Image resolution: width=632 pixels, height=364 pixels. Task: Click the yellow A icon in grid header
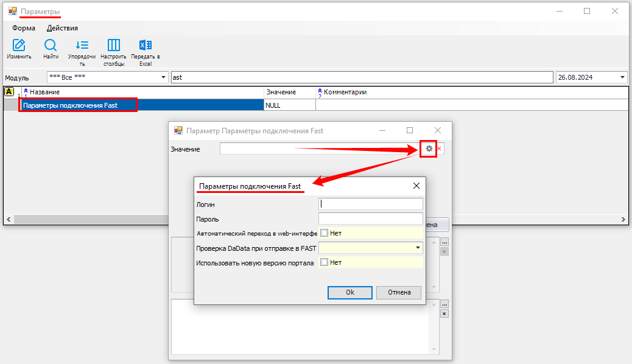(x=9, y=92)
